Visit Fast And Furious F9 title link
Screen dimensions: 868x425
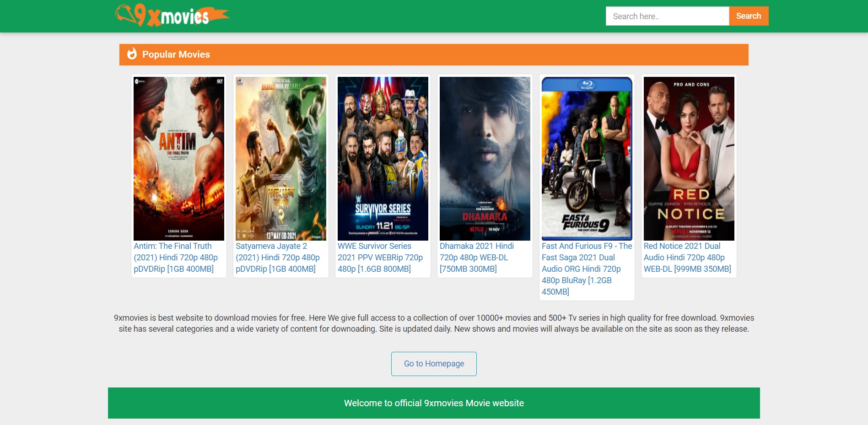coord(587,269)
